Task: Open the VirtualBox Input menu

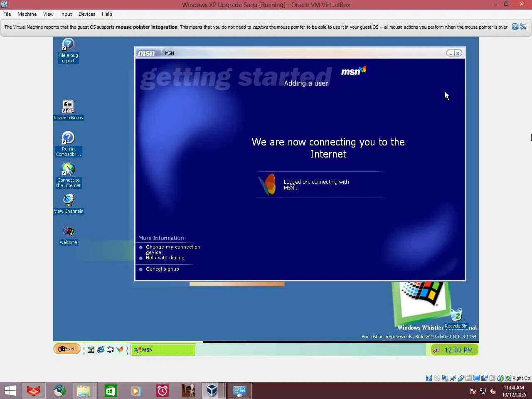Action: (x=66, y=14)
